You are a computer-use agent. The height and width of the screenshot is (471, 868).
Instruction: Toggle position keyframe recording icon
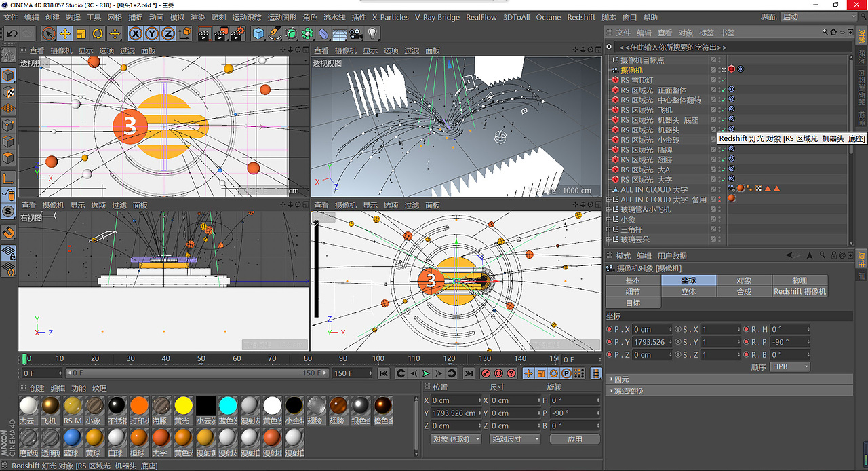tap(529, 373)
